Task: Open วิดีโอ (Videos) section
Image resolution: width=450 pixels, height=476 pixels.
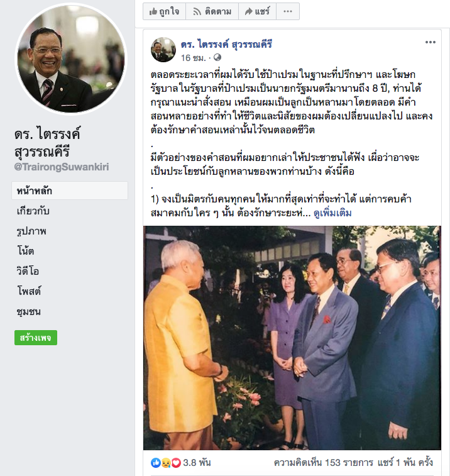Action: coord(28,271)
